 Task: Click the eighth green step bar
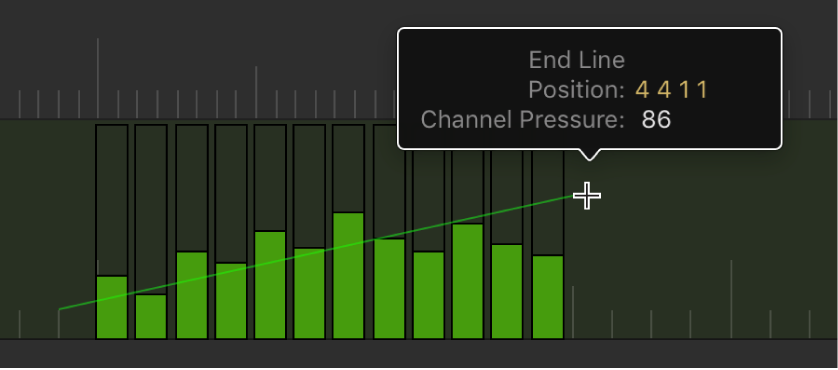click(x=390, y=289)
